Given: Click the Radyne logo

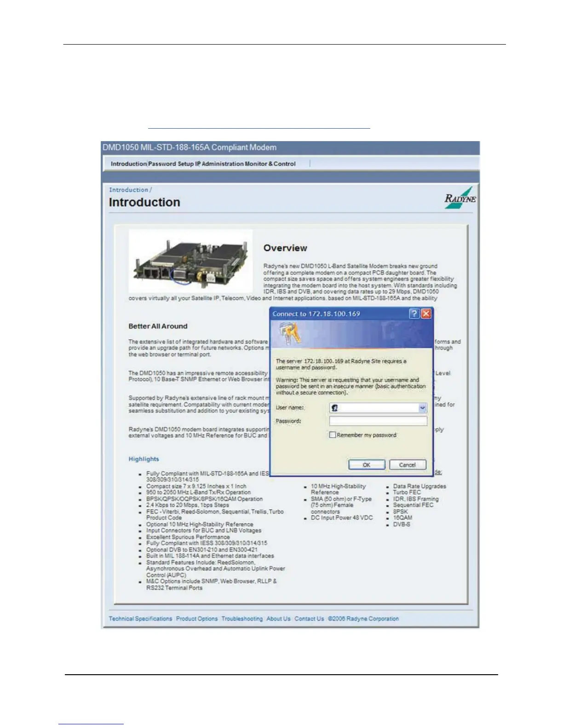Looking at the screenshot, I should click(x=460, y=198).
